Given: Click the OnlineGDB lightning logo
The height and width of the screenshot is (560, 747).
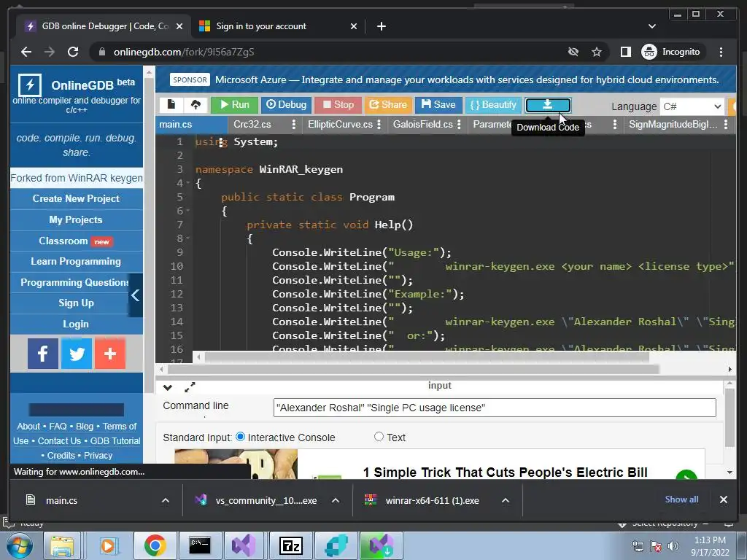Looking at the screenshot, I should tap(30, 85).
